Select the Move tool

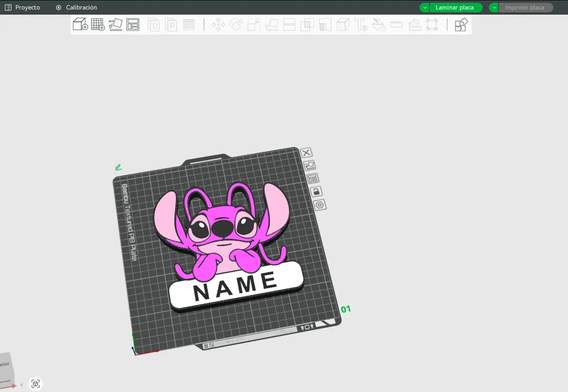click(218, 24)
